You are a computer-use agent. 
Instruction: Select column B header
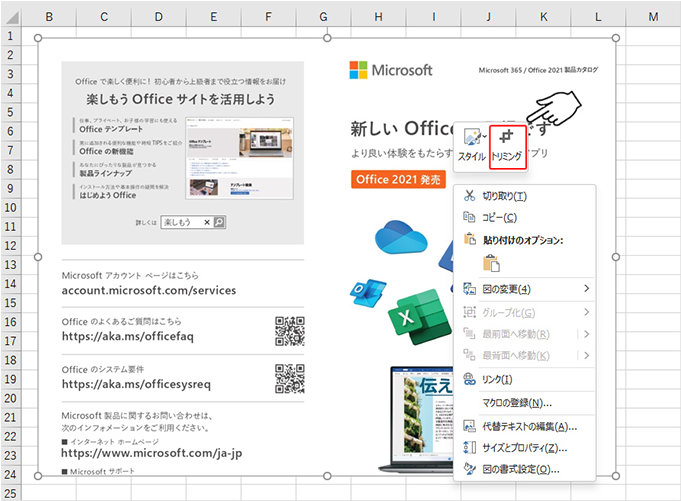(x=49, y=17)
